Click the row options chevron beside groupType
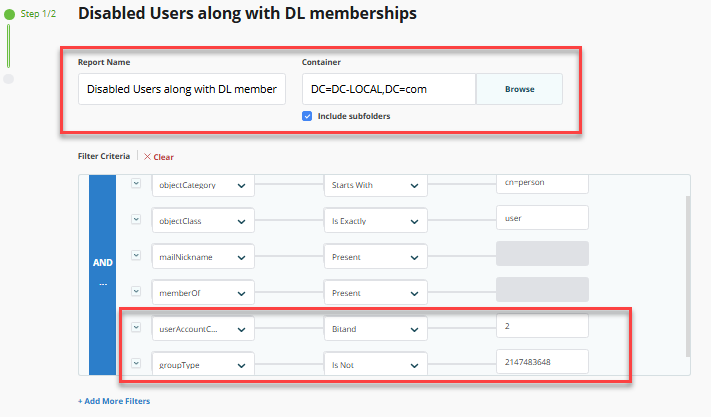Image resolution: width=711 pixels, height=417 pixels. tap(136, 363)
